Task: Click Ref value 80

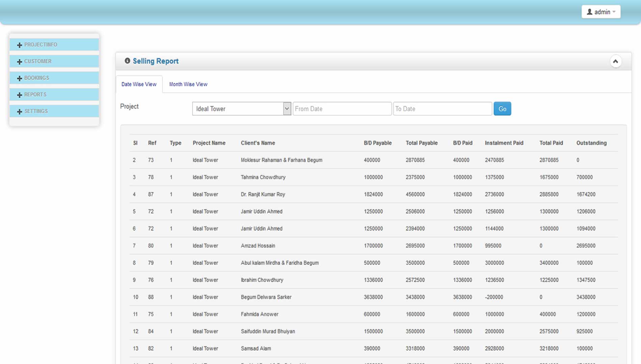Action: pyautogui.click(x=150, y=246)
